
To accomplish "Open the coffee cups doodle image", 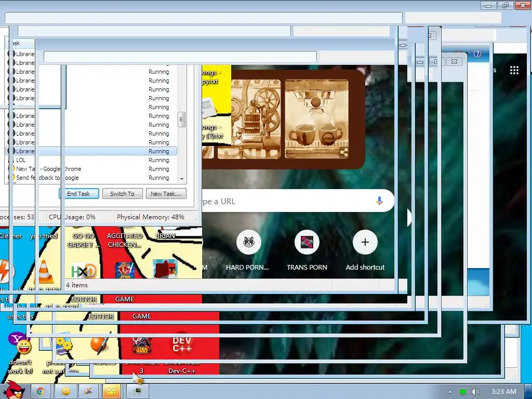I will (316, 119).
